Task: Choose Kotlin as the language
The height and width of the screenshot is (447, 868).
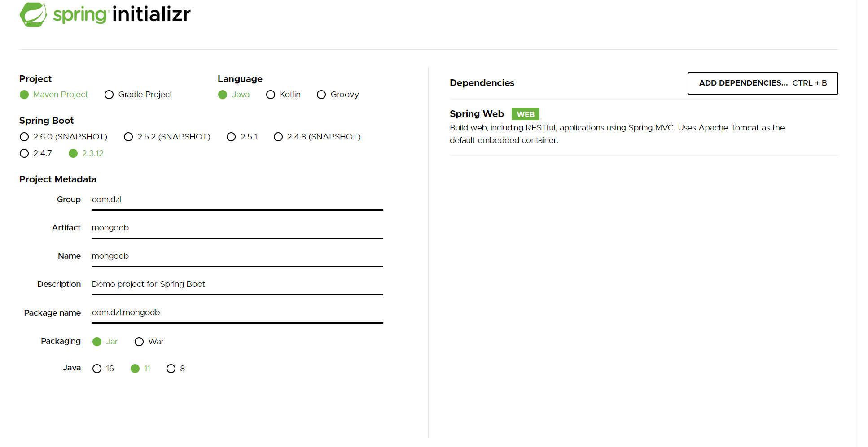Action: 283,95
